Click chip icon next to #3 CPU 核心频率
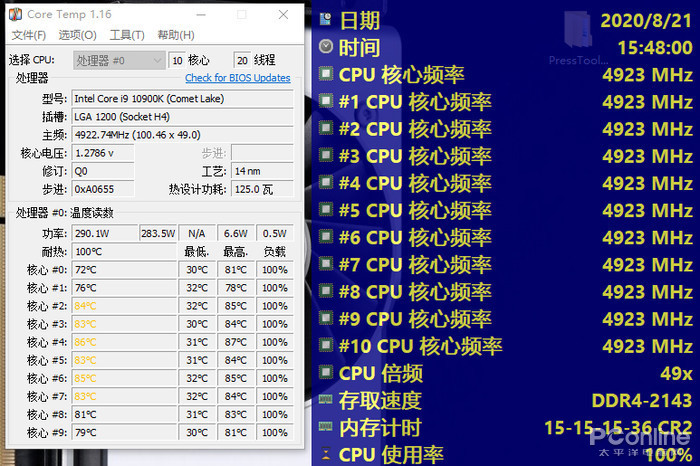700x466 pixels. tap(326, 155)
